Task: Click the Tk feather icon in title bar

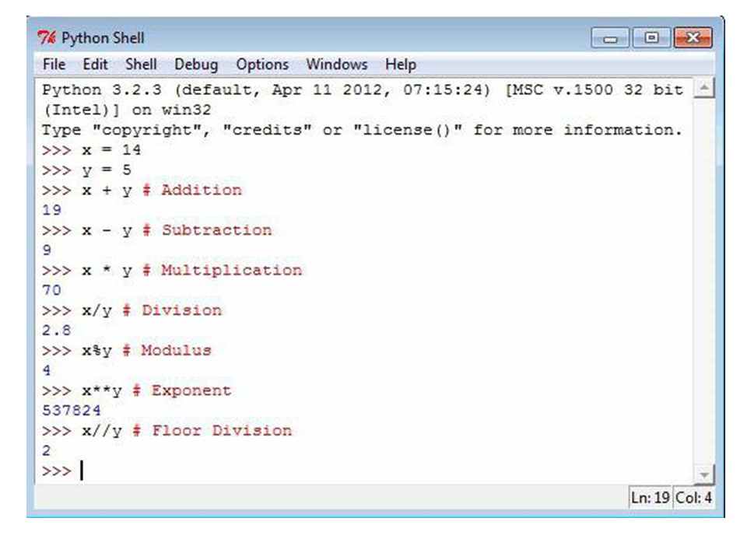Action: (x=47, y=37)
